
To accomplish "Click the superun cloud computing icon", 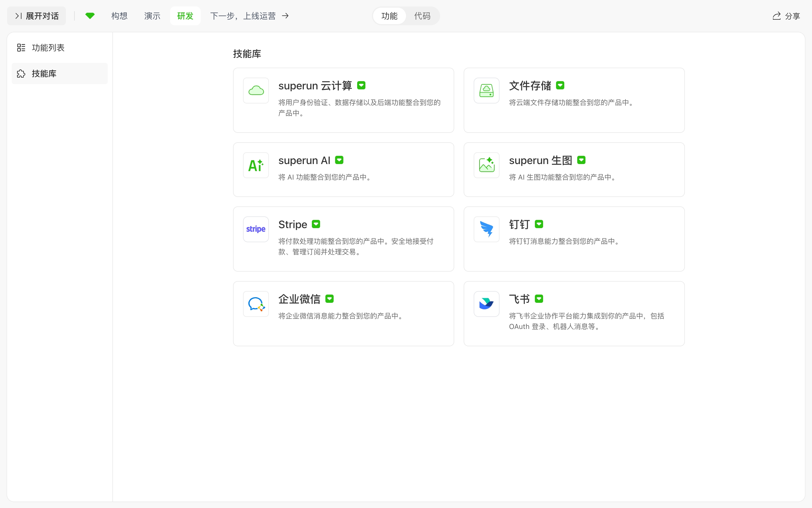I will (x=256, y=90).
